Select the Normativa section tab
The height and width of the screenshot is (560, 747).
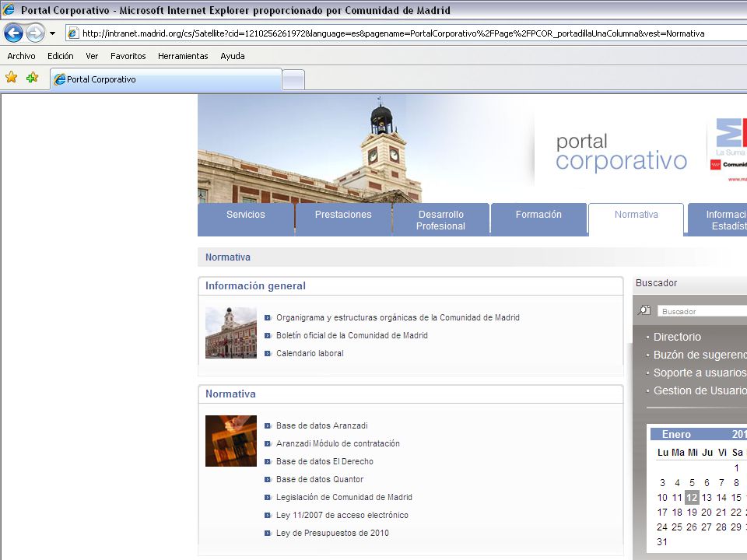tap(636, 219)
